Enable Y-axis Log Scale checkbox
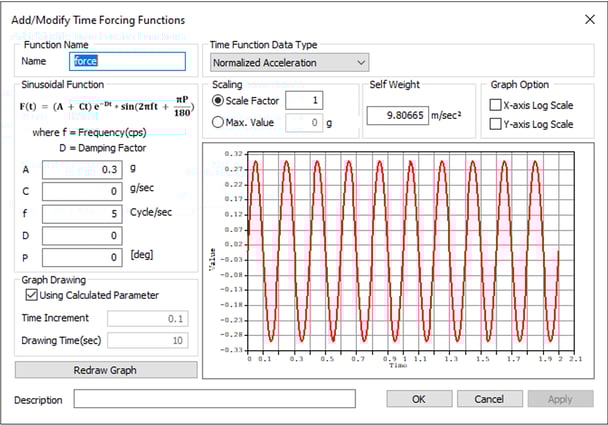 click(x=498, y=124)
